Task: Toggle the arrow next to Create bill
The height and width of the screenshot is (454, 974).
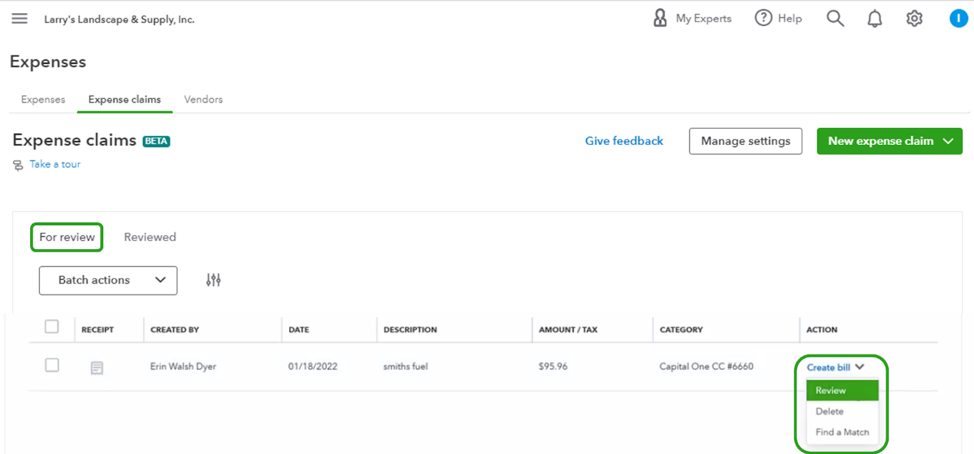Action: coord(860,367)
